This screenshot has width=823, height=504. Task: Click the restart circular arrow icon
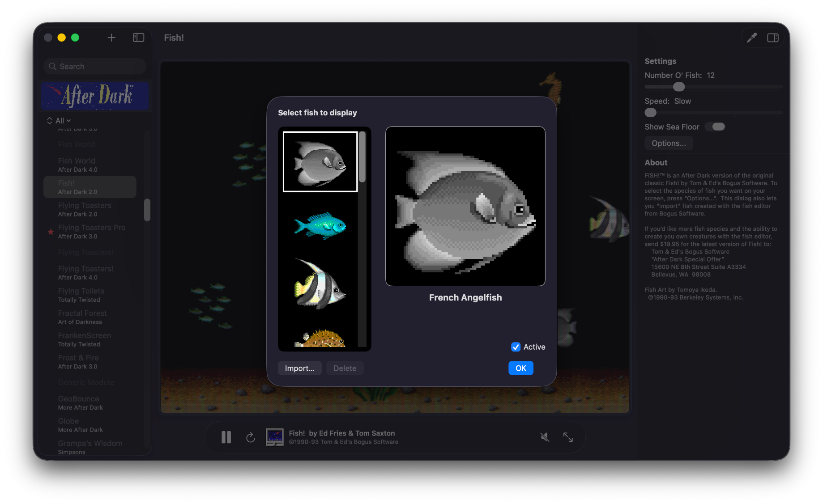click(x=251, y=437)
